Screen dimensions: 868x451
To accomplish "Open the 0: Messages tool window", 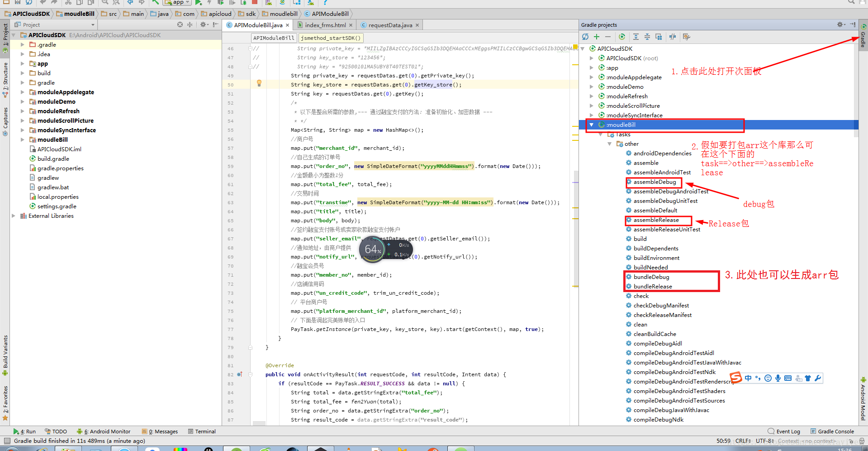I will pos(160,432).
